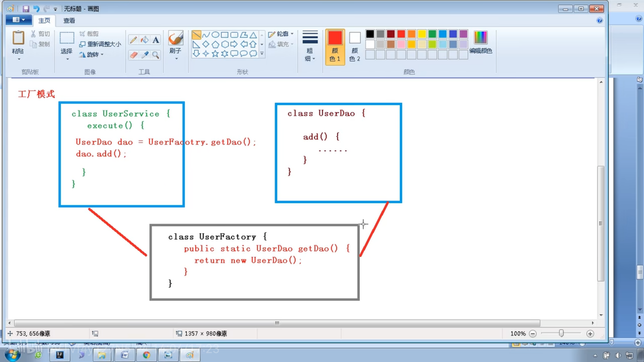Click the Edit colors (编辑颜色) button
This screenshot has width=644, height=362.
coord(480,42)
